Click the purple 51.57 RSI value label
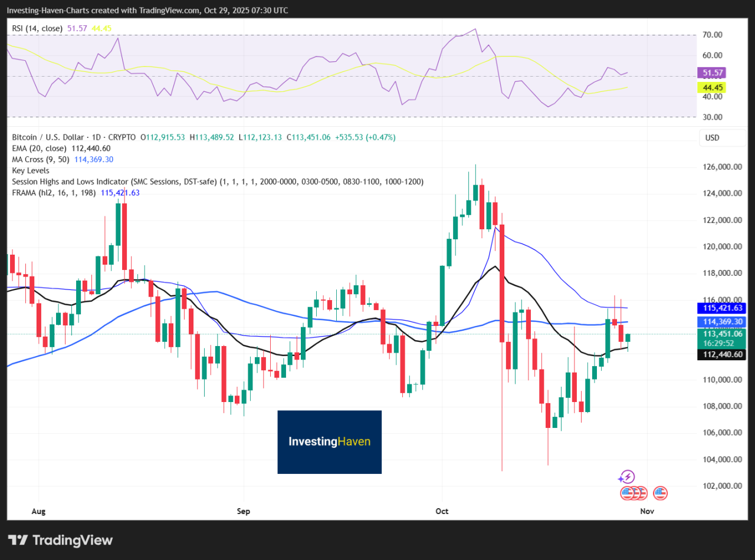Screen dimensions: 755x560 [712, 72]
